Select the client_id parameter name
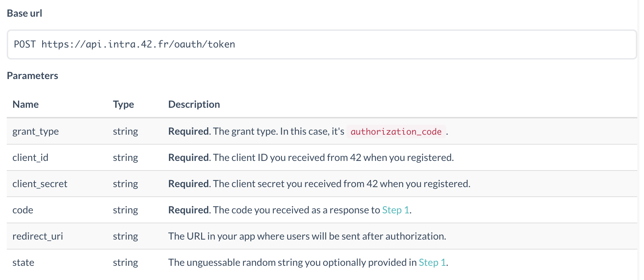This screenshot has height=280, width=644. 30,158
